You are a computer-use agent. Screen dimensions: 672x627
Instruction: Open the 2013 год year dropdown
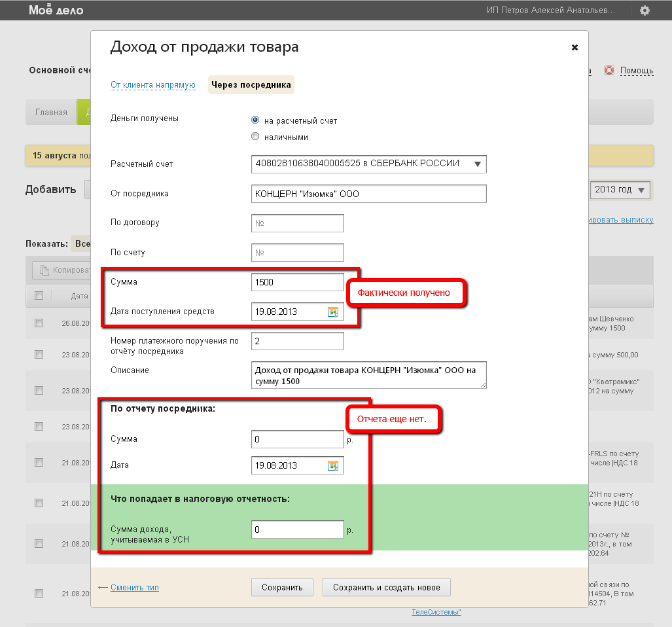pyautogui.click(x=620, y=190)
